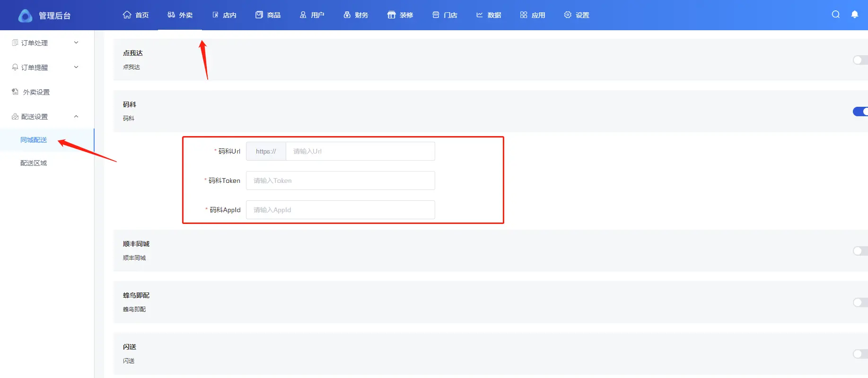Focus the 码科Token input field

pyautogui.click(x=341, y=180)
